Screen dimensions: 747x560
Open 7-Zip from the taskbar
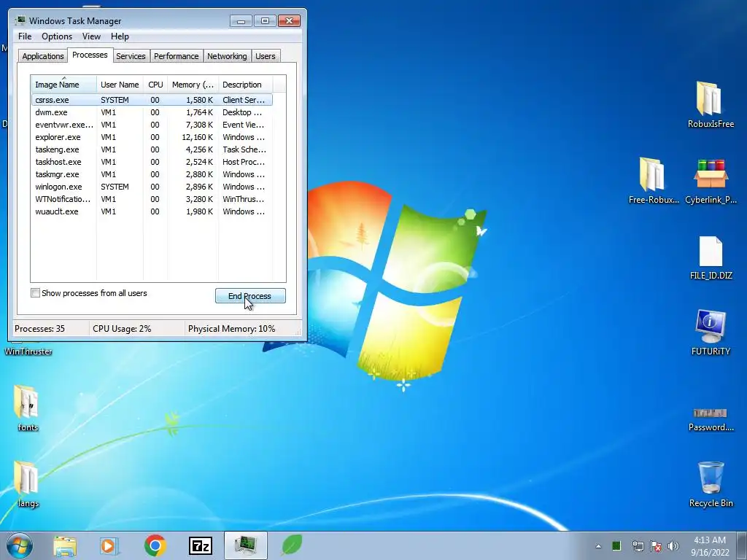coord(200,546)
